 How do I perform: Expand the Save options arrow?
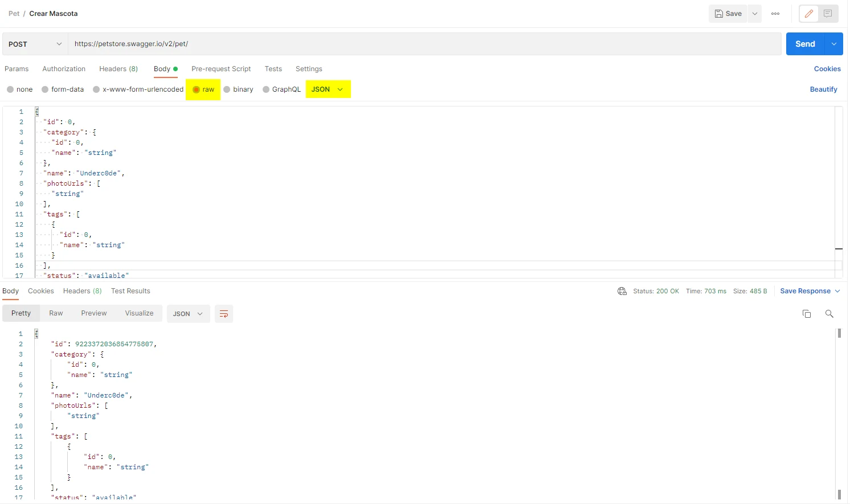755,14
